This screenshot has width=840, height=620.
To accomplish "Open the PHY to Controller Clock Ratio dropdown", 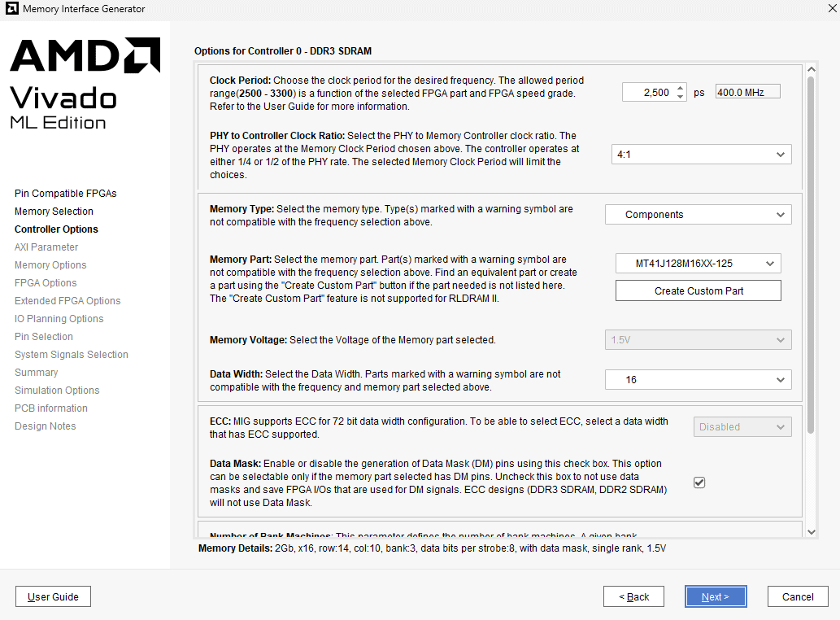I will click(x=701, y=154).
